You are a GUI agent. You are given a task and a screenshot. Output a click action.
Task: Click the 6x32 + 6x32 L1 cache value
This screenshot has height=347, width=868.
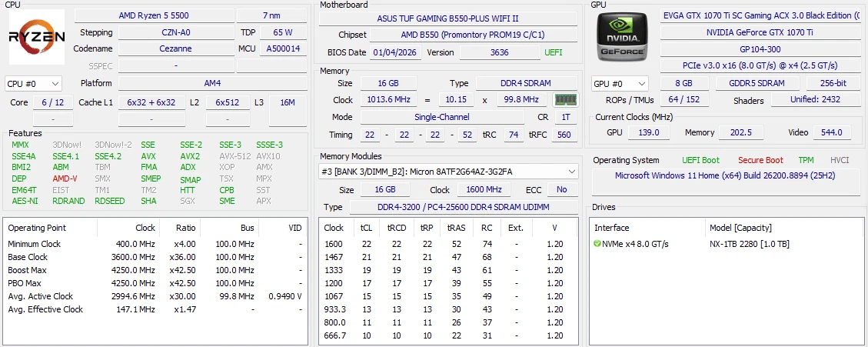tap(151, 102)
